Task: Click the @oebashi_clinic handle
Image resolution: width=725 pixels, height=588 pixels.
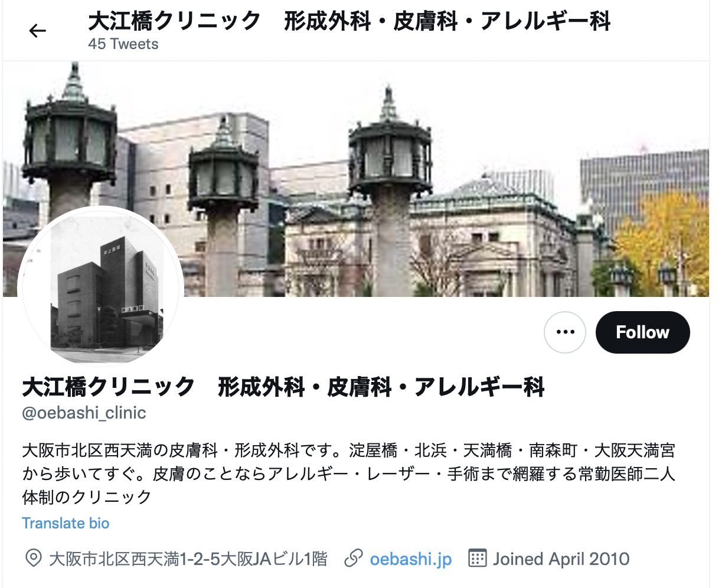Action: 84,413
